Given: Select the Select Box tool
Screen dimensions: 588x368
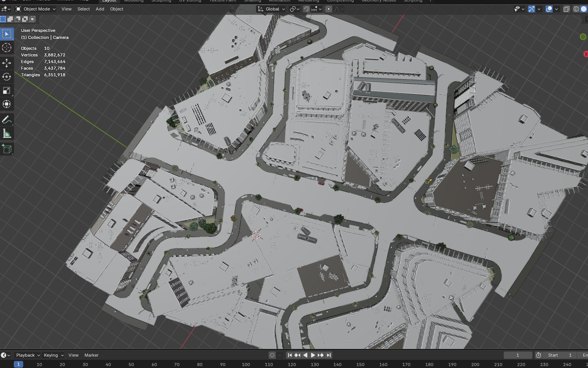Looking at the screenshot, I should 7,34.
